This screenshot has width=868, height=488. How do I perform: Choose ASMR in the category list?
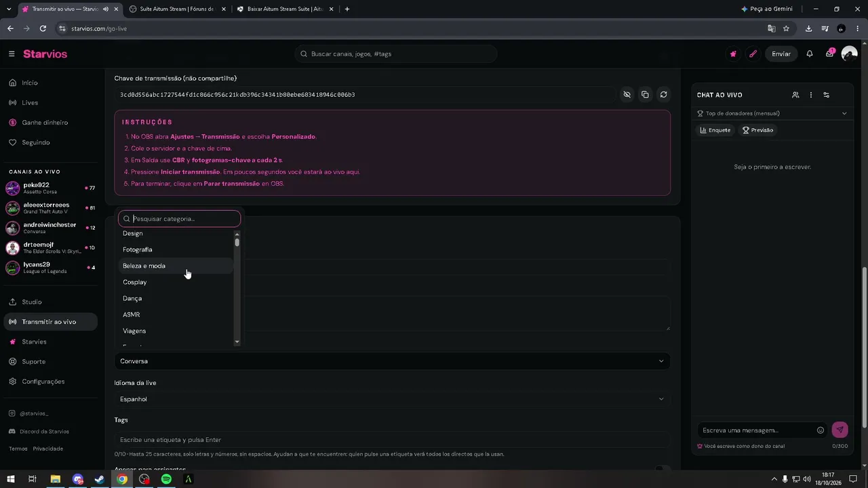[x=176, y=314]
